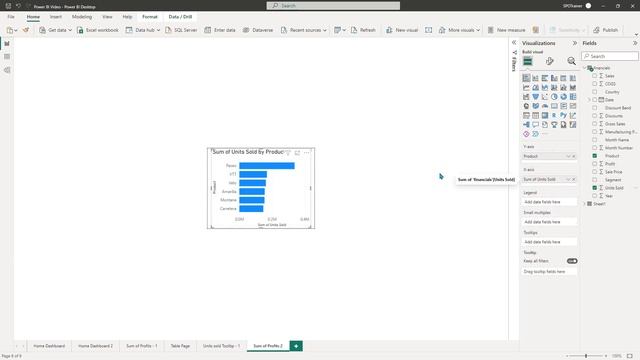Open the Sum of Units Sold dropdown
Image resolution: width=640 pixels, height=360 pixels.
568,180
